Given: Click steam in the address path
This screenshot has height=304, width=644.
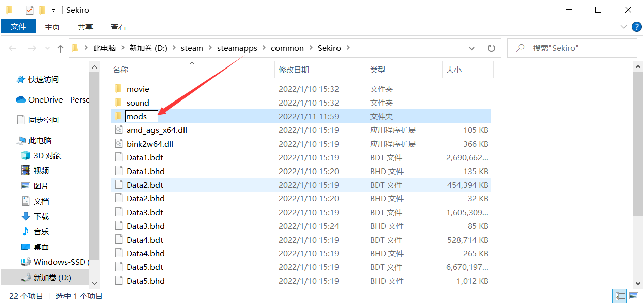Looking at the screenshot, I should coord(192,48).
